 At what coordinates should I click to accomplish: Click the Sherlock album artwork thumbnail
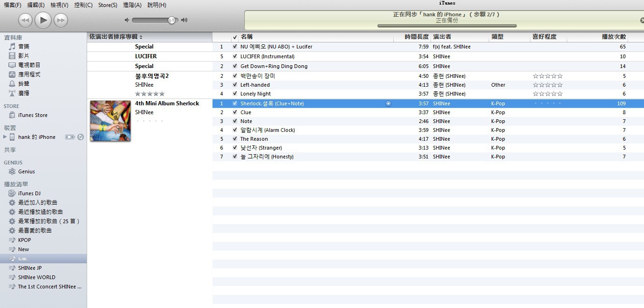pyautogui.click(x=110, y=121)
